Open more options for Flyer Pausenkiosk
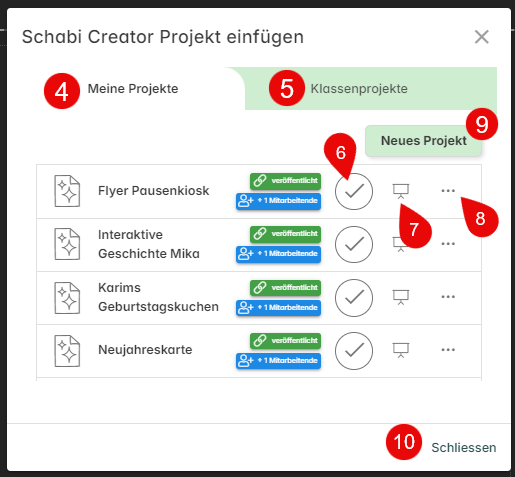The width and height of the screenshot is (515, 477). (x=448, y=191)
